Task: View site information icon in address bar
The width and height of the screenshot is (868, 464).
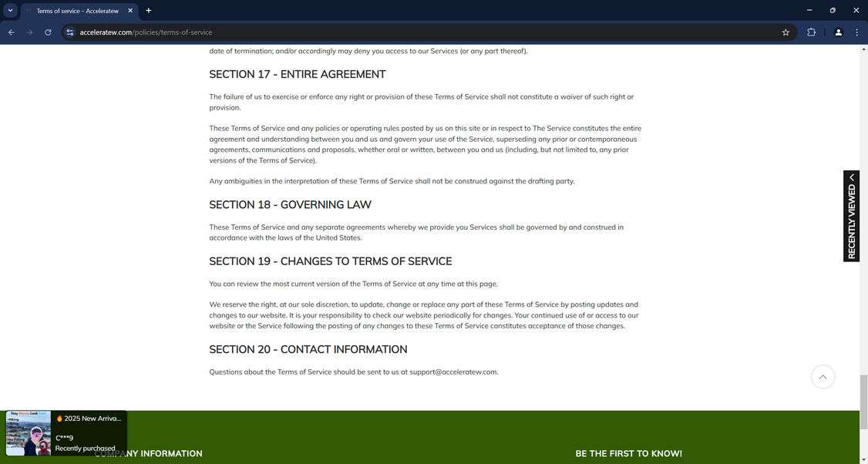Action: pyautogui.click(x=69, y=32)
